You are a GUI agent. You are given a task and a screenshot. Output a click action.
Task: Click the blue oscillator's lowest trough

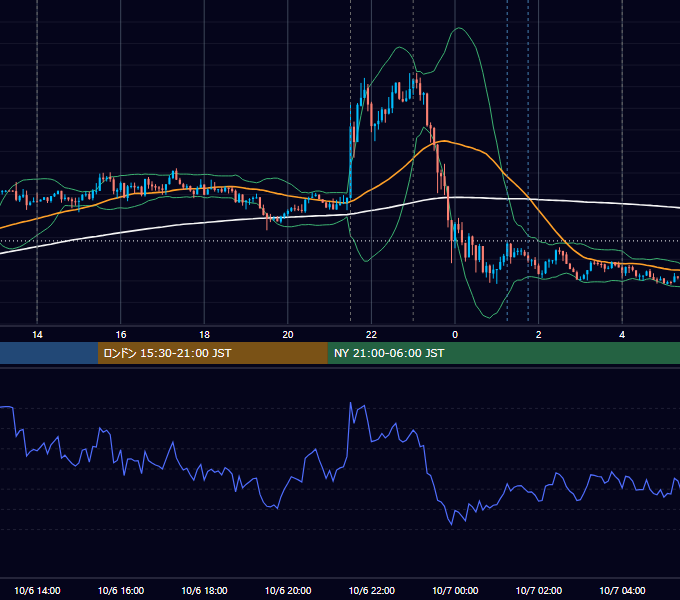point(451,524)
